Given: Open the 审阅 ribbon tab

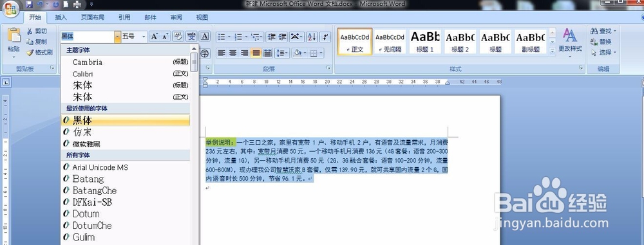Looking at the screenshot, I should tap(176, 17).
